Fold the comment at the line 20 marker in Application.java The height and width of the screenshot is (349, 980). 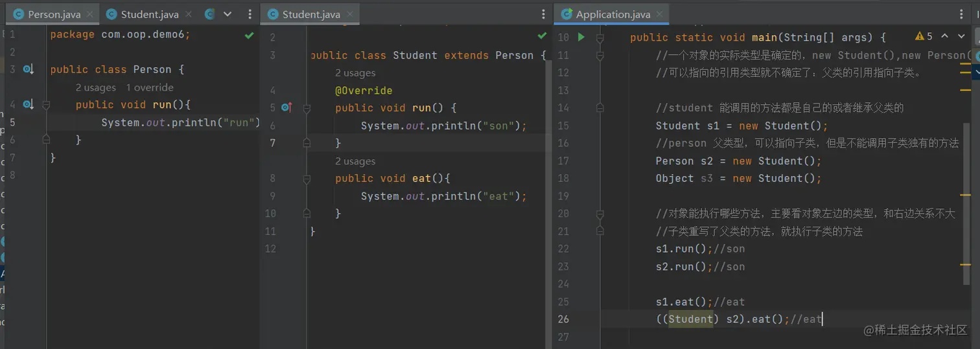click(x=600, y=214)
